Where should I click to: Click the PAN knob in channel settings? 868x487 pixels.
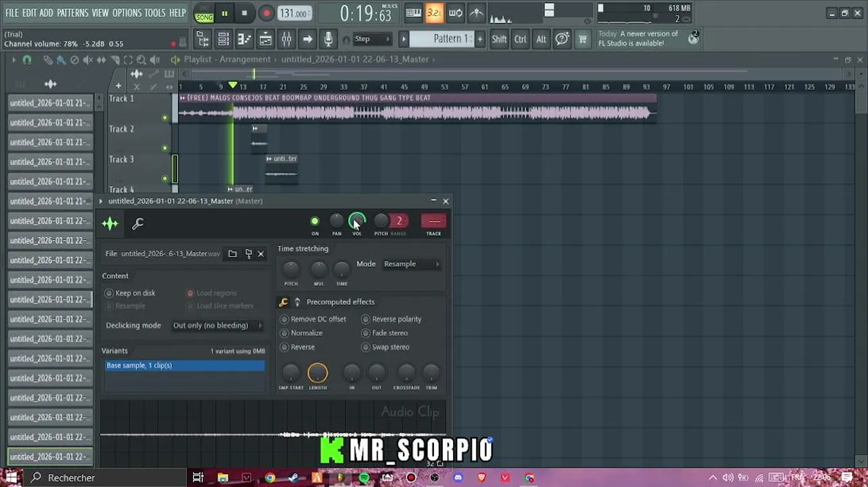[337, 221]
